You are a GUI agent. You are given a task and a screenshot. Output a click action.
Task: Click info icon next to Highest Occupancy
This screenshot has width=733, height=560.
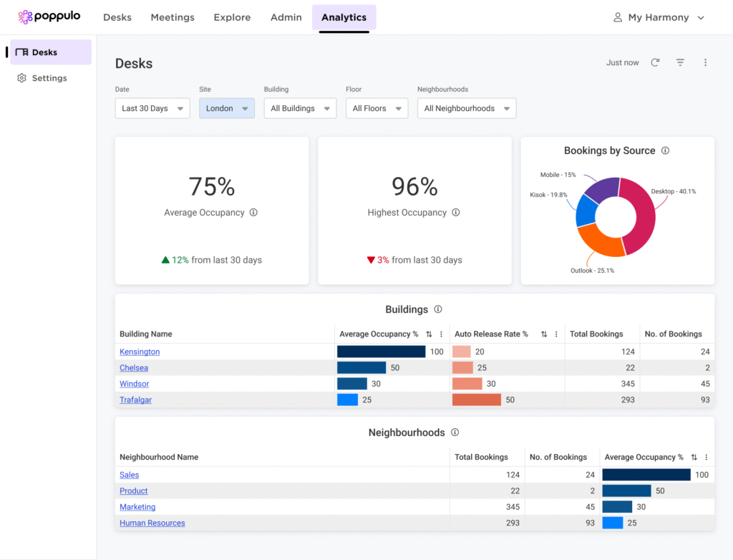point(456,213)
